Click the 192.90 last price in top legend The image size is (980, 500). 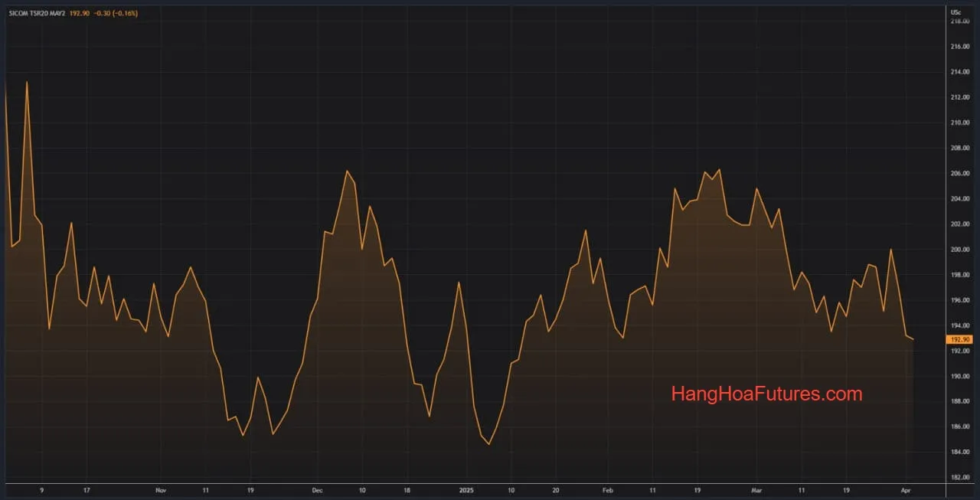pyautogui.click(x=81, y=14)
